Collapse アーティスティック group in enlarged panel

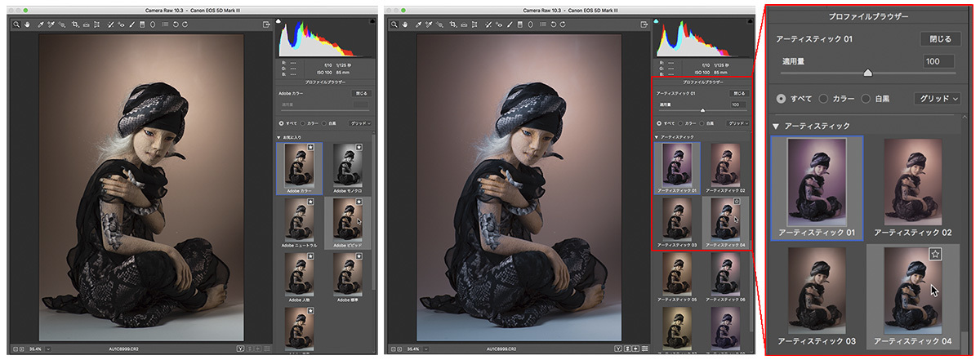click(x=776, y=127)
